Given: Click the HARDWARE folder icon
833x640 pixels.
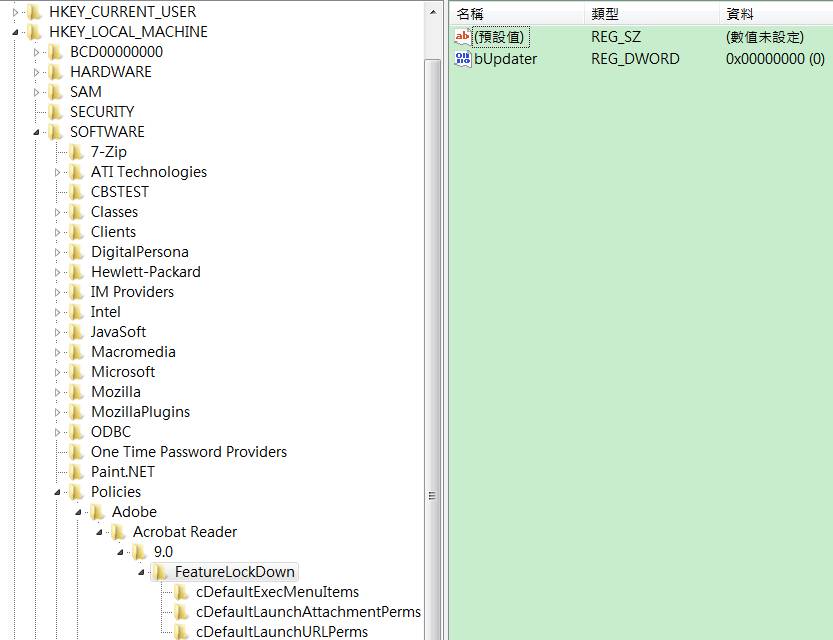Looking at the screenshot, I should coord(55,72).
